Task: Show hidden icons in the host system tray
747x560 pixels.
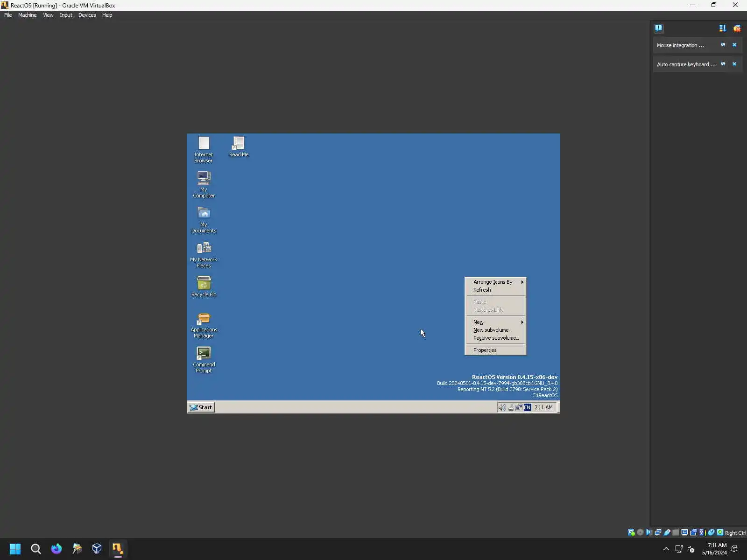Action: [x=666, y=549]
